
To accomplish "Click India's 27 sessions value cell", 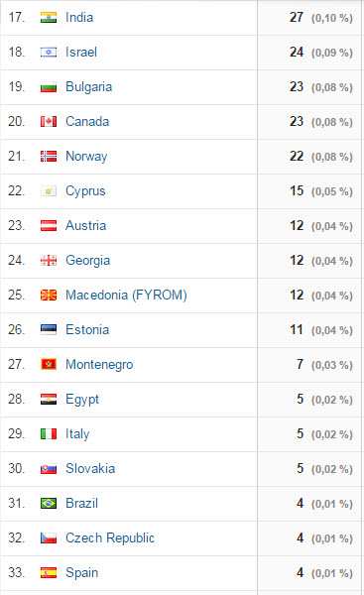I will pyautogui.click(x=309, y=18).
